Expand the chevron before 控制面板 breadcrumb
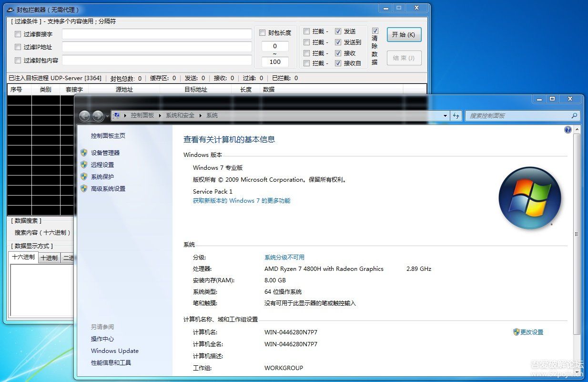 tap(125, 115)
